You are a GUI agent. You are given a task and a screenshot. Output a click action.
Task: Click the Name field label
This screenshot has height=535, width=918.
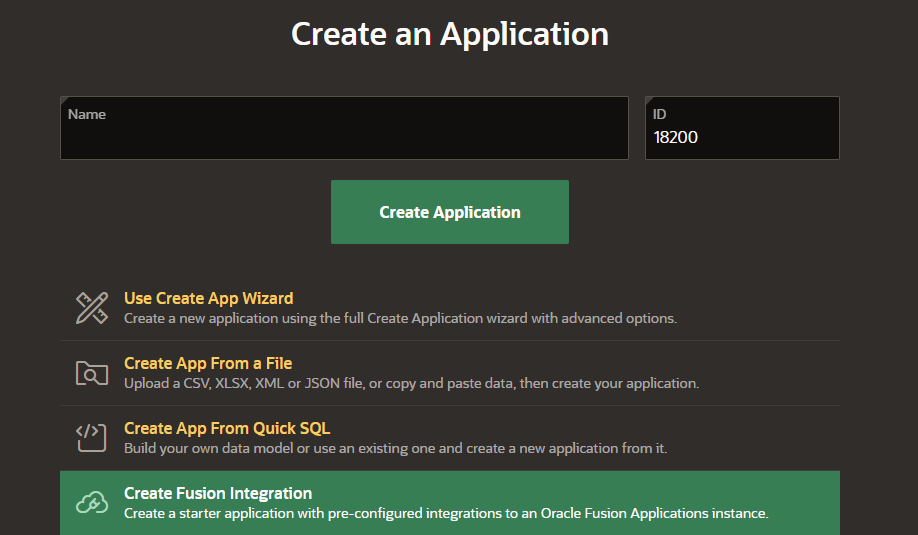pyautogui.click(x=87, y=114)
